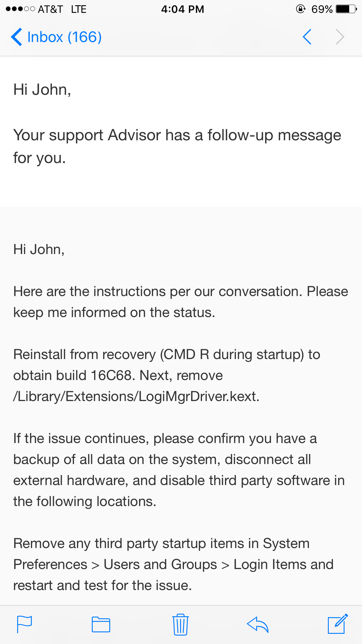The image size is (362, 644).
Task: Compose a new message
Action: pyautogui.click(x=337, y=624)
